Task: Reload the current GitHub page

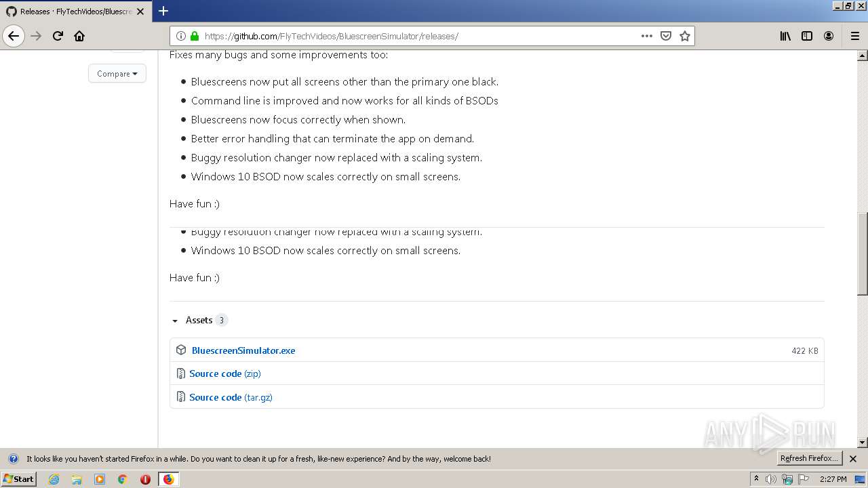Action: tap(58, 36)
